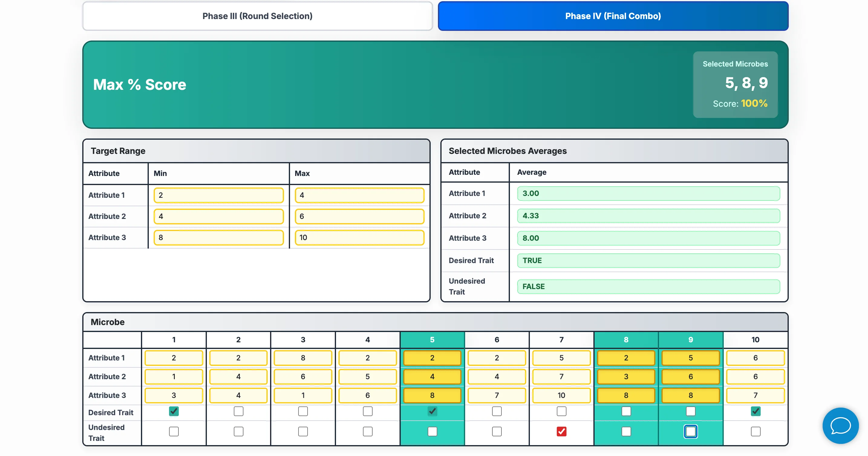Enable Desired Trait for Microbe 8
The width and height of the screenshot is (868, 456).
tap(626, 411)
